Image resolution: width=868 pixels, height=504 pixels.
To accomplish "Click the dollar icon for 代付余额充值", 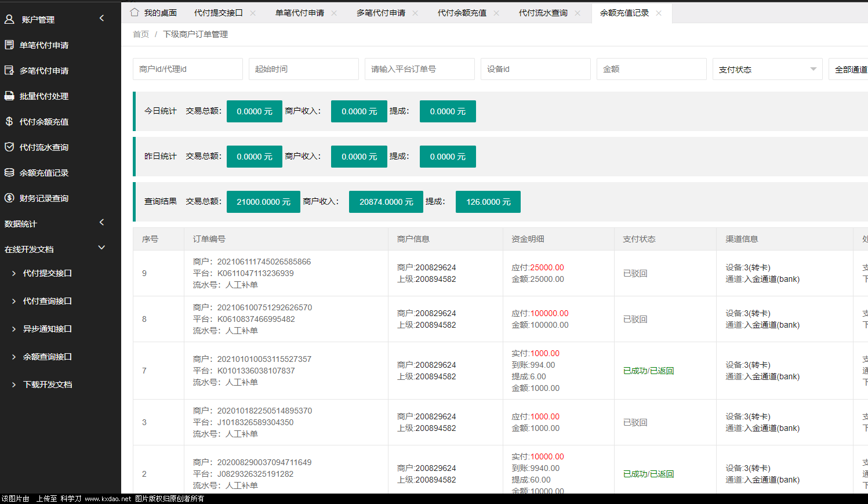I will tap(9, 121).
